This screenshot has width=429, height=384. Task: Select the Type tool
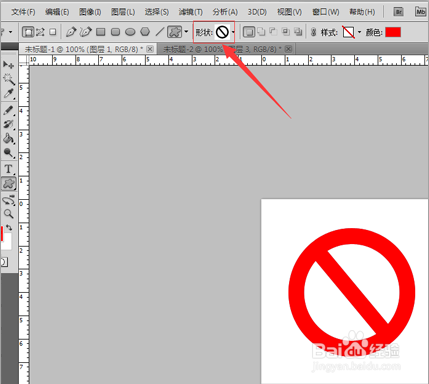9,169
